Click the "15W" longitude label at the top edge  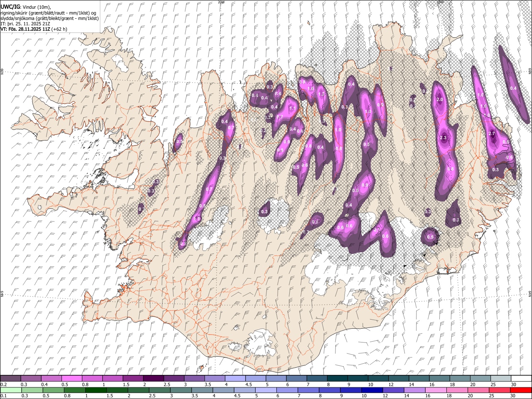[440, 2]
